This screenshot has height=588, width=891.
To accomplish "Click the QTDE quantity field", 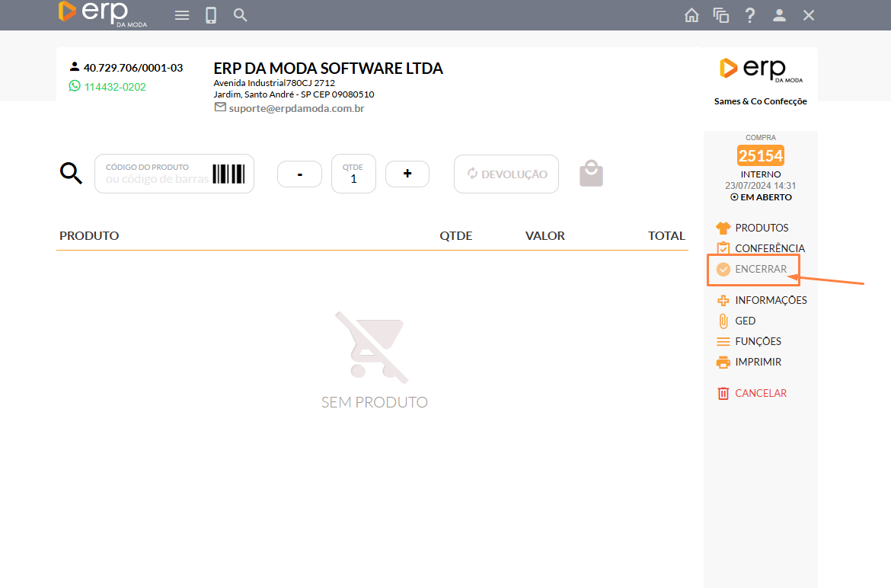I will (353, 178).
